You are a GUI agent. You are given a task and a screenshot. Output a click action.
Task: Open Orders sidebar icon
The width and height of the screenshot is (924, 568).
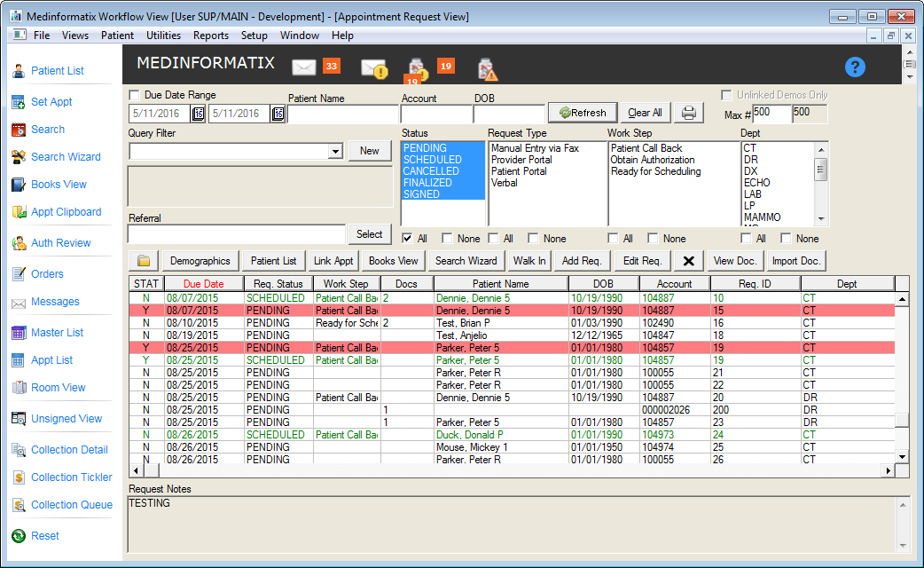(x=19, y=274)
